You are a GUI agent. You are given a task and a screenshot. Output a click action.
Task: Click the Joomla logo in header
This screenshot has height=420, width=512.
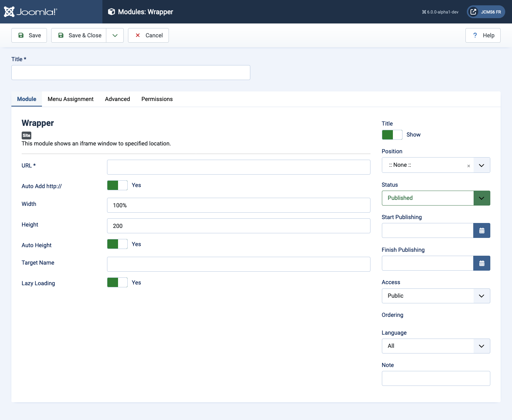click(x=31, y=12)
